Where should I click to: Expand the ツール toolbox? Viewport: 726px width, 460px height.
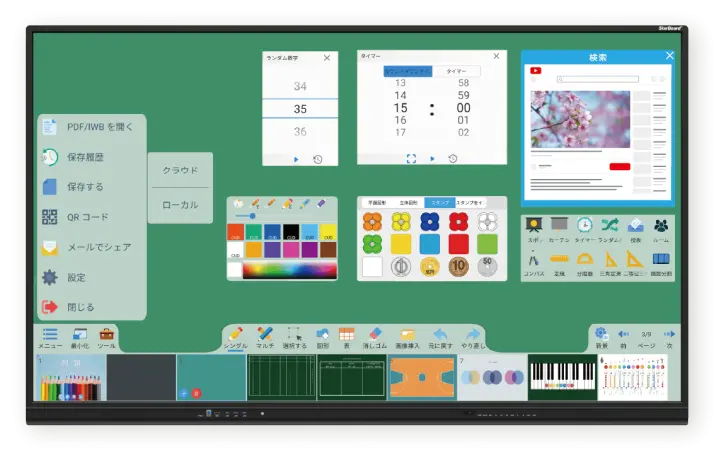[x=106, y=337]
